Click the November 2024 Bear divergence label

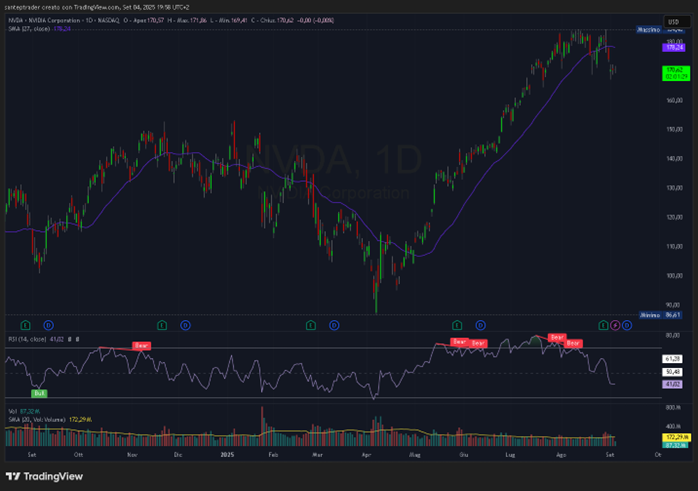[x=142, y=345]
